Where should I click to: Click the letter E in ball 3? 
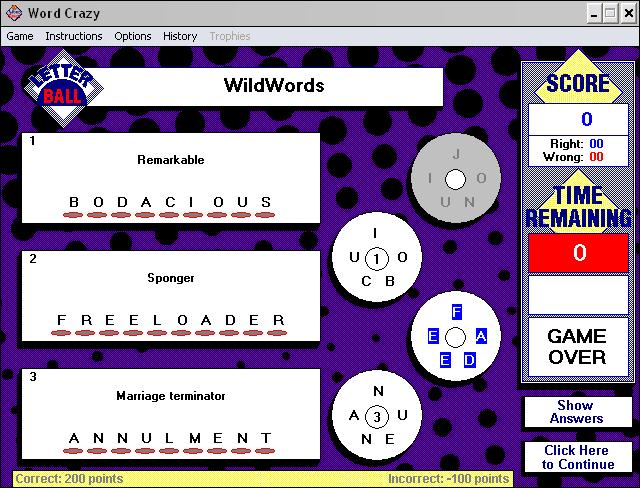tap(390, 439)
